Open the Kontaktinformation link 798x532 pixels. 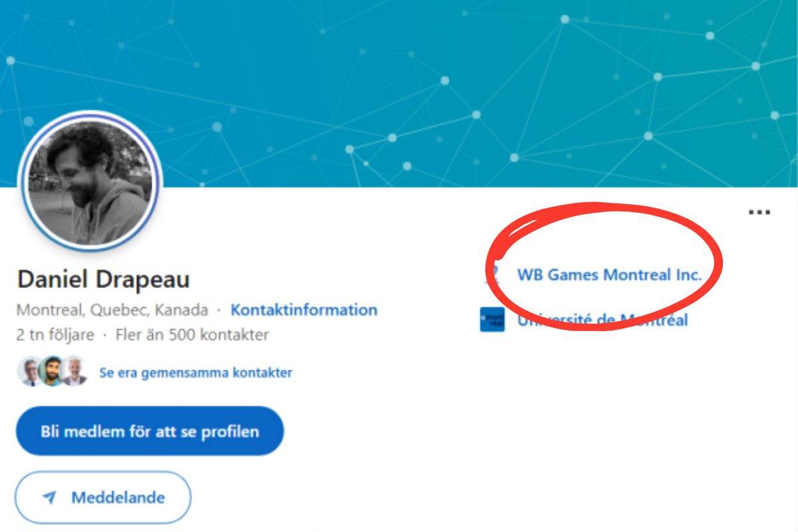(303, 309)
